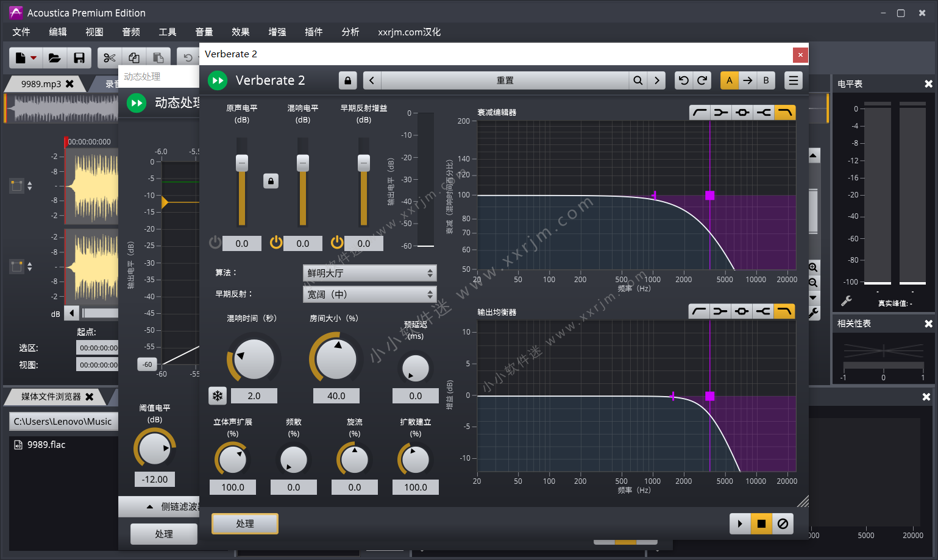
Task: Create a new file from the main toolbar
Action: pos(21,58)
